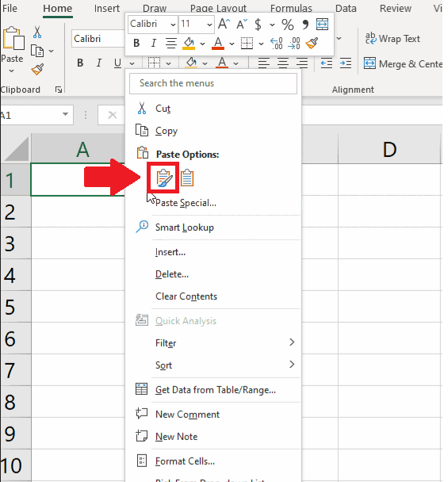
Task: Open the Data ribbon tab
Action: (x=346, y=8)
